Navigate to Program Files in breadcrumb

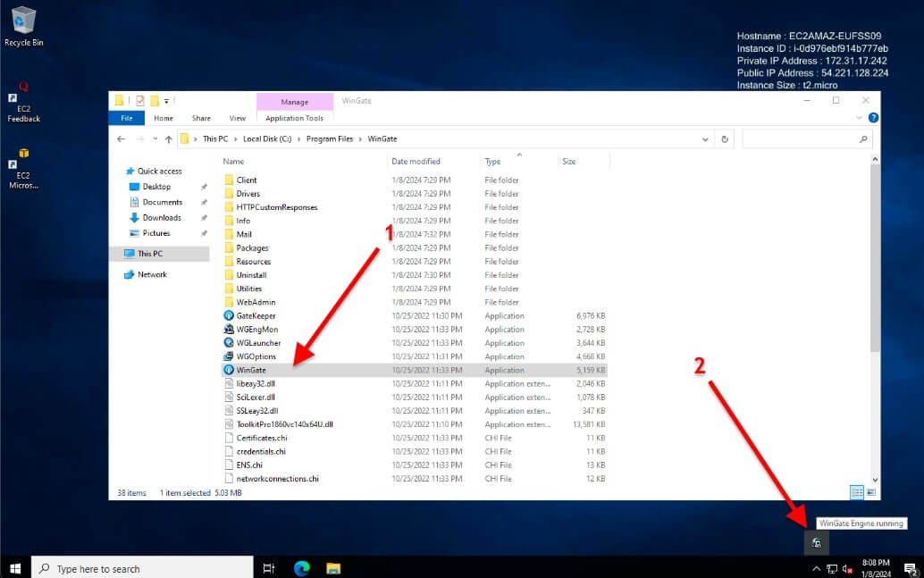(330, 139)
